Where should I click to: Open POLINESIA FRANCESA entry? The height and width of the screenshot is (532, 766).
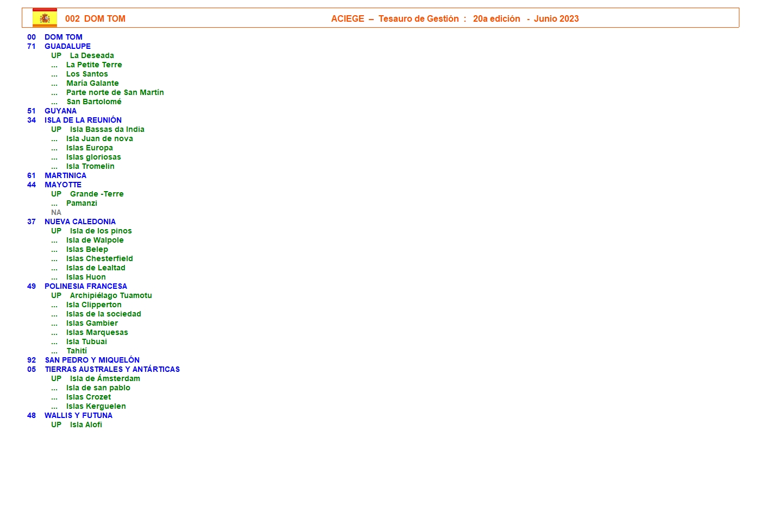click(x=86, y=286)
